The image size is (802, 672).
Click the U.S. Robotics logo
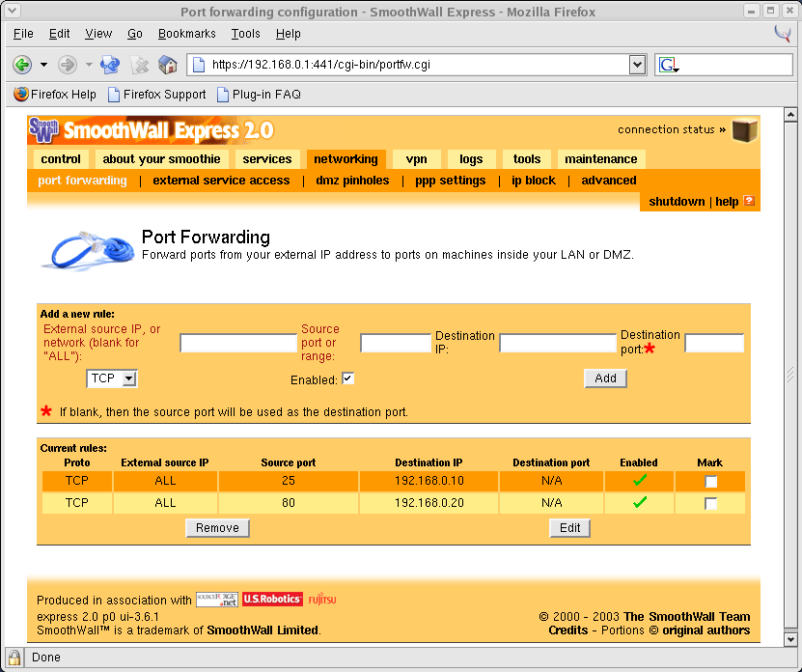pos(272,599)
